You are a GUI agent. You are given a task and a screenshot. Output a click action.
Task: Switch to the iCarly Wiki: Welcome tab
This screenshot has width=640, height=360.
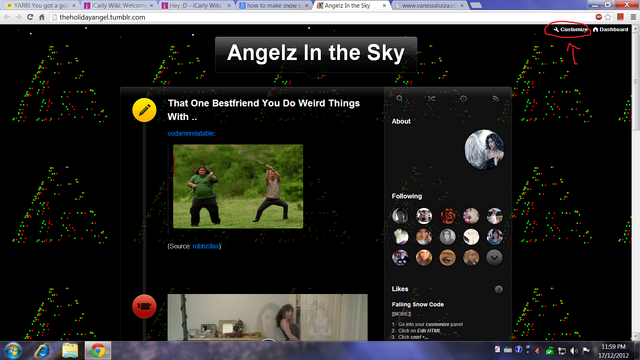coord(118,5)
